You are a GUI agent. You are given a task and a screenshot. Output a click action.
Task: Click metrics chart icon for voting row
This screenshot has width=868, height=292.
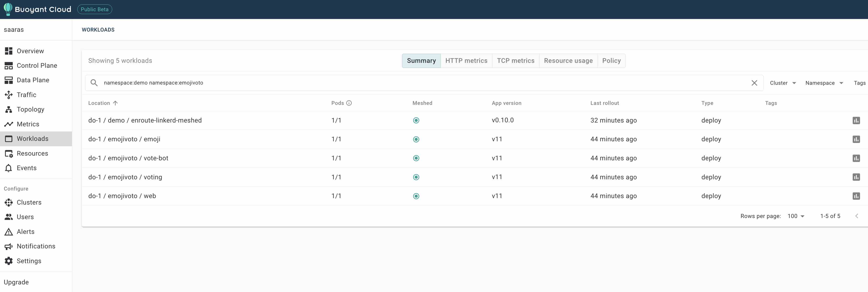point(856,177)
